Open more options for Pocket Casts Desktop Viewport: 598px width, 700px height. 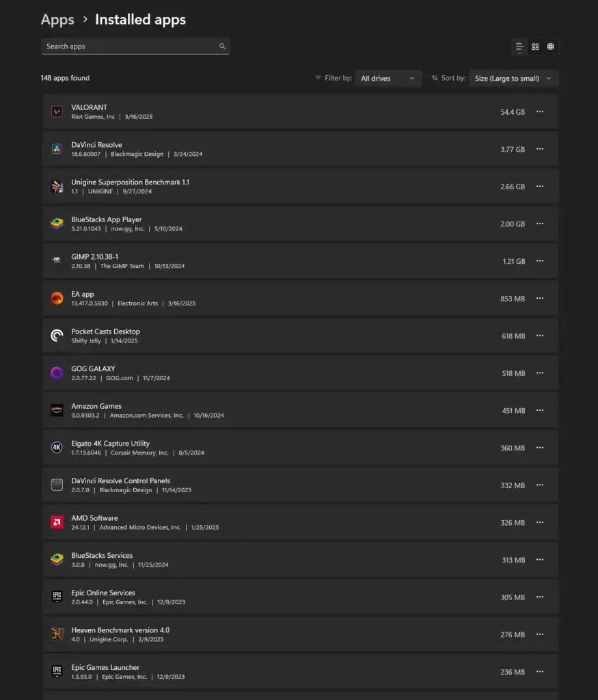540,336
